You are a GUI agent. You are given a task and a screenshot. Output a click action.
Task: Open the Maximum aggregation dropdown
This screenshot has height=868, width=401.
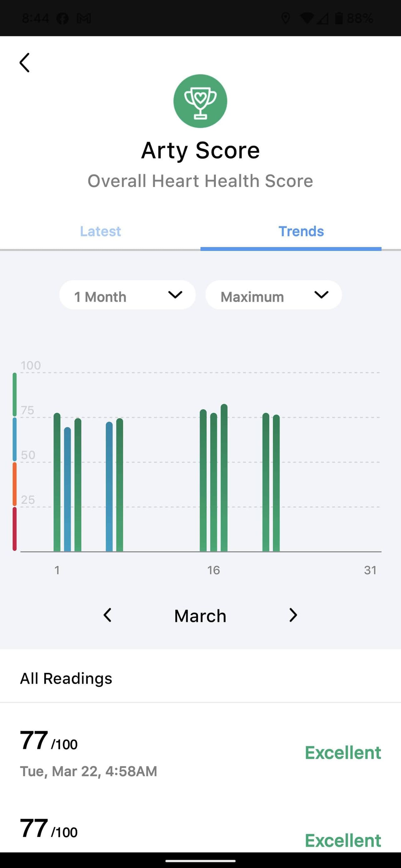[x=273, y=295]
